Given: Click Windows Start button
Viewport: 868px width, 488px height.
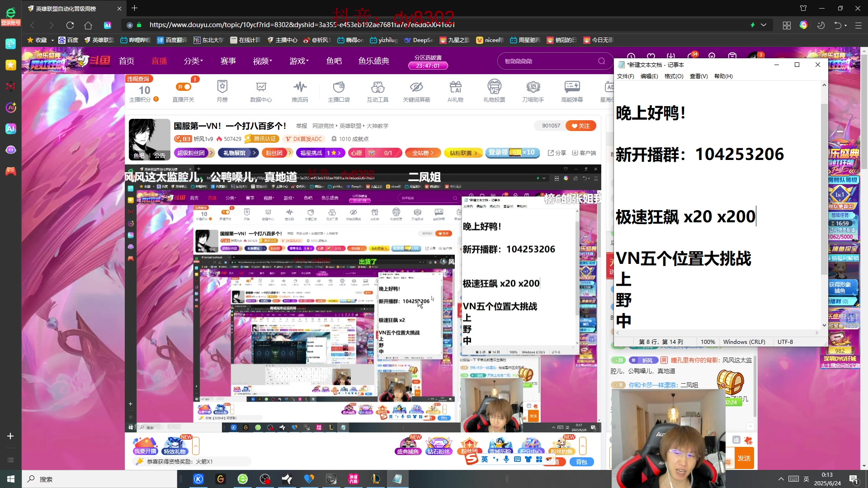Looking at the screenshot, I should [x=11, y=479].
